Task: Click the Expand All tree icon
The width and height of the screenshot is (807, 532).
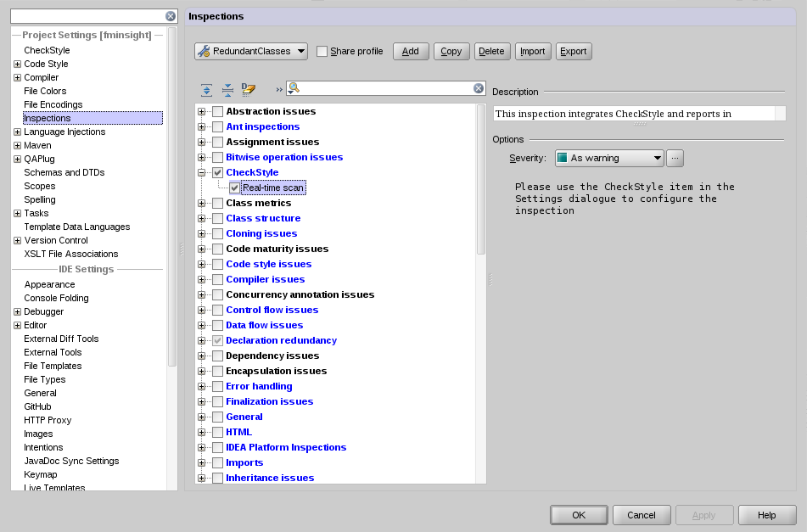Action: click(x=206, y=90)
